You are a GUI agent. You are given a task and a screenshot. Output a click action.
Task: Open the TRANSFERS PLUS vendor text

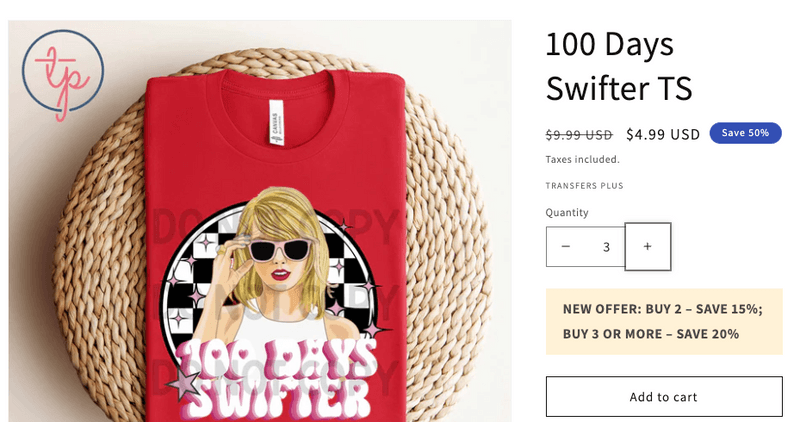(x=584, y=186)
